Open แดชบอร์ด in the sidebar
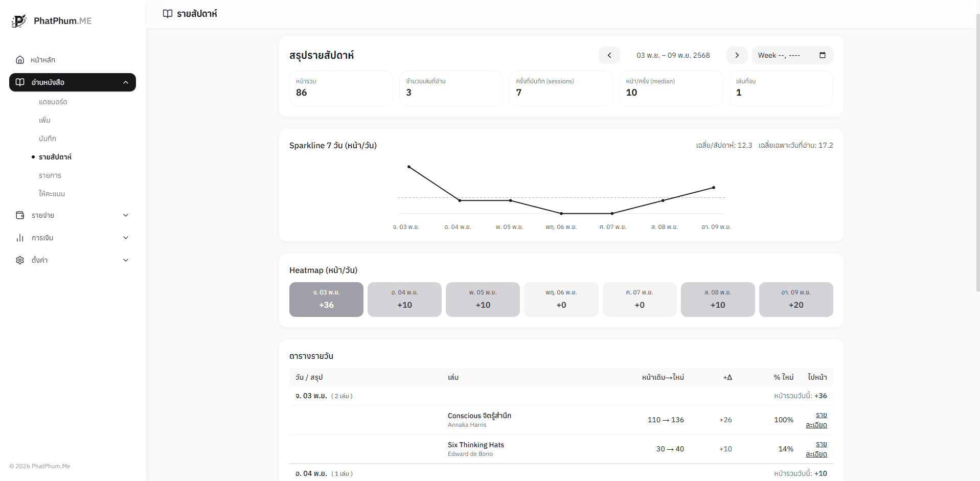 [x=53, y=102]
